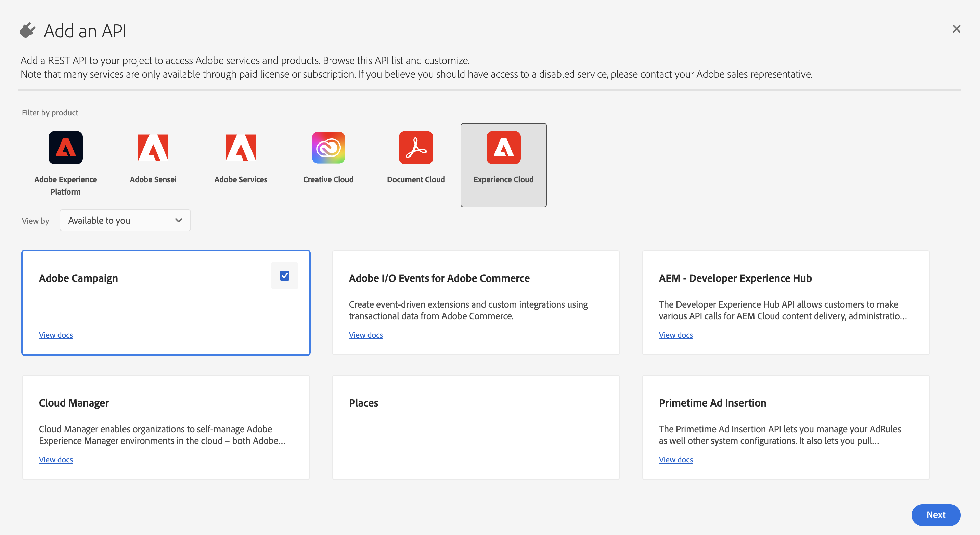Close the Add an API dialog
The image size is (980, 535).
(x=956, y=29)
